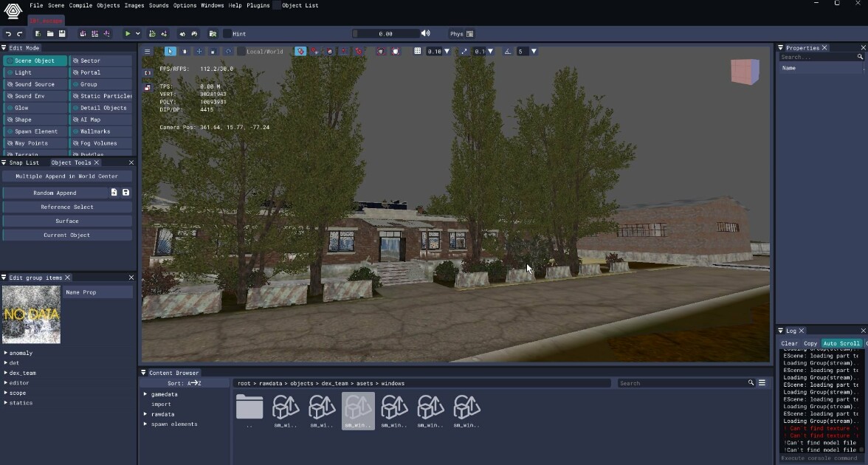Open the Compile menu
The height and width of the screenshot is (465, 868).
point(80,6)
